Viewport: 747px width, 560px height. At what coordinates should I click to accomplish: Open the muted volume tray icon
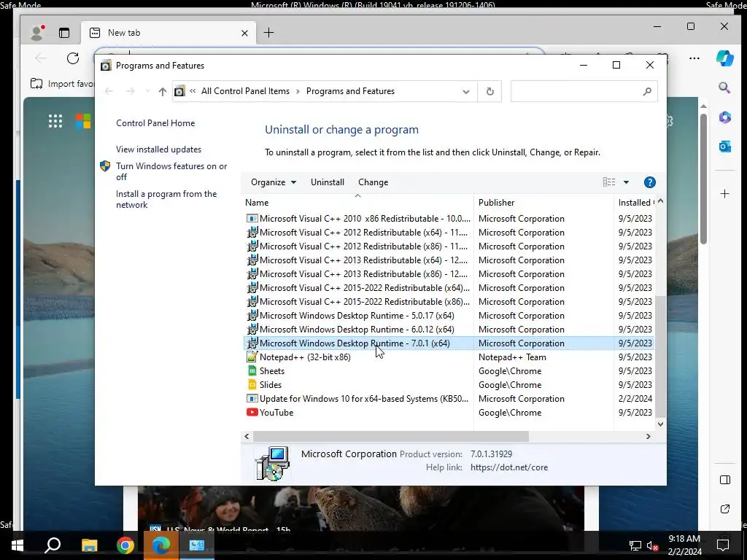[x=653, y=545]
